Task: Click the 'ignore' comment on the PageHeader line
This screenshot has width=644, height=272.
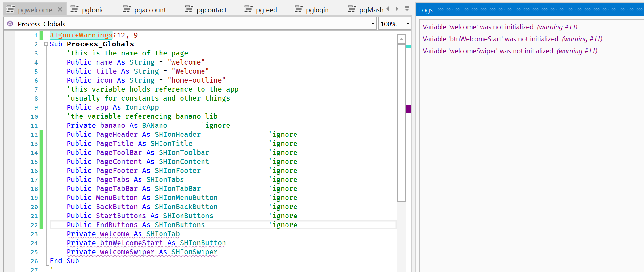Action: [283, 135]
